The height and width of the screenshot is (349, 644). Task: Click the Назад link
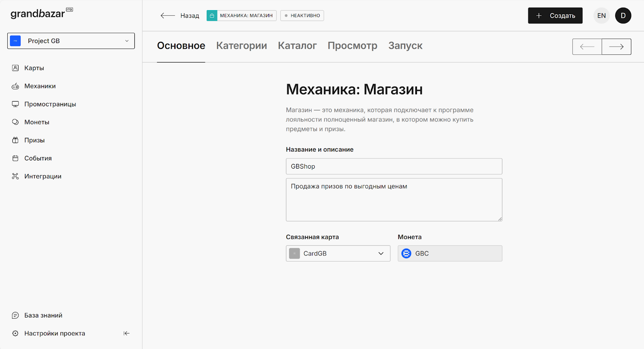[x=190, y=16]
